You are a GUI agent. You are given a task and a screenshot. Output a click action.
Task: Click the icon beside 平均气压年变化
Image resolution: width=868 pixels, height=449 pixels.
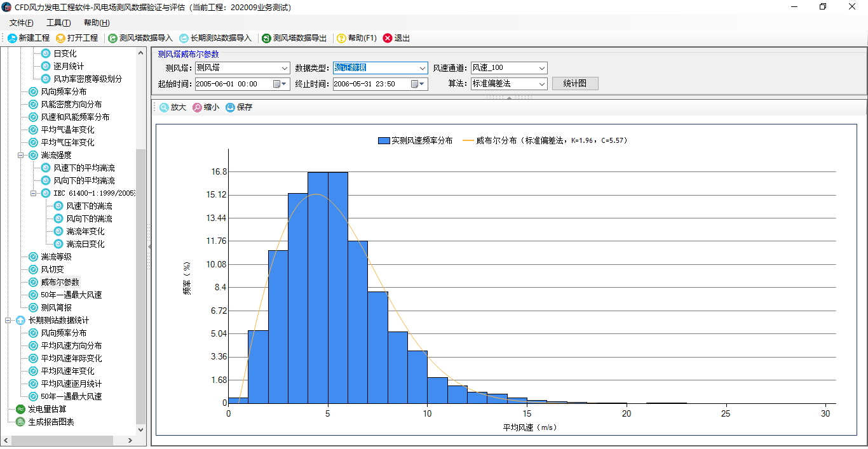[33, 142]
